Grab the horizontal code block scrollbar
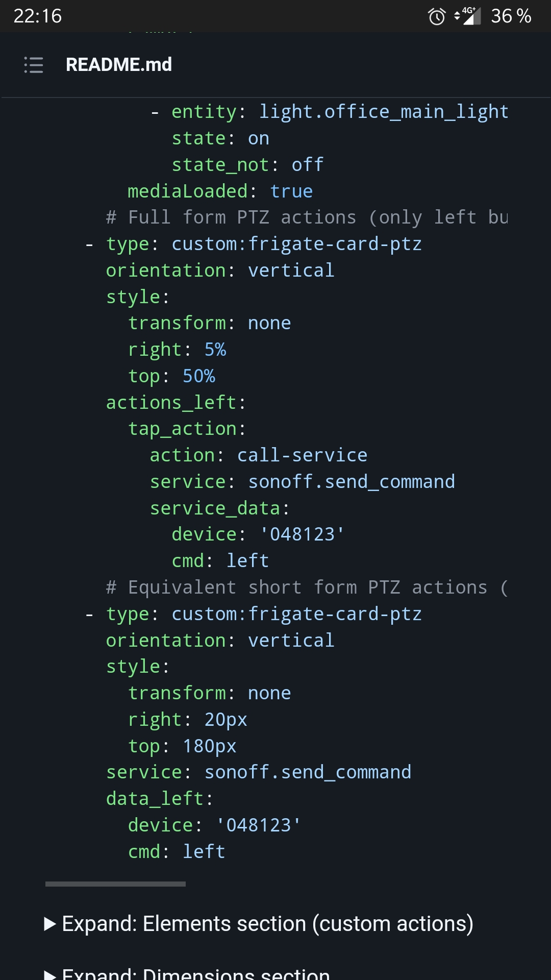The image size is (551, 980). 115,884
